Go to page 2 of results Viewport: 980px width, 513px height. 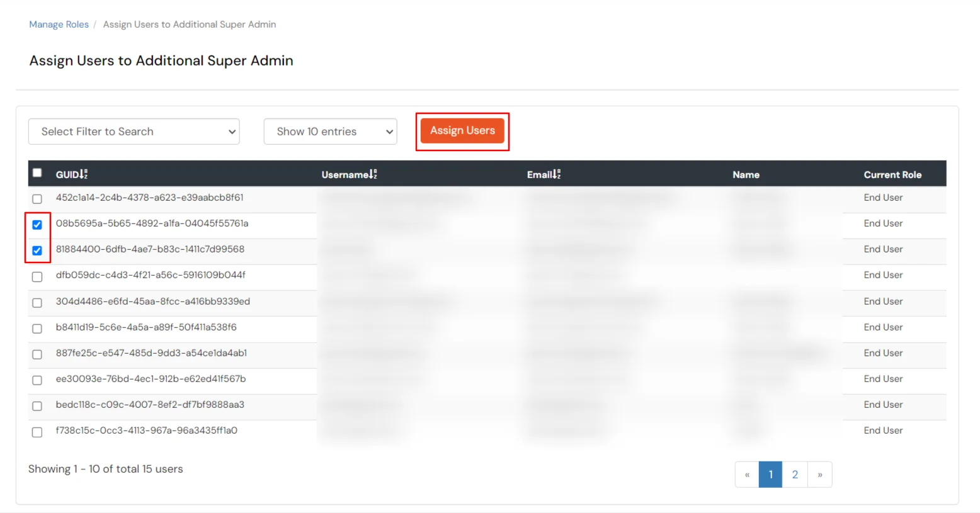(795, 475)
